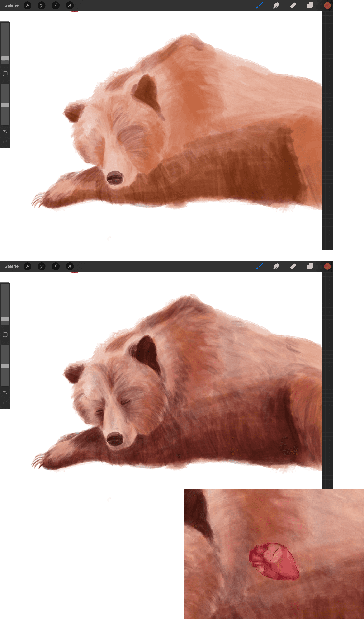Open Galerie in the bottom Procreate screenshot

(11, 266)
